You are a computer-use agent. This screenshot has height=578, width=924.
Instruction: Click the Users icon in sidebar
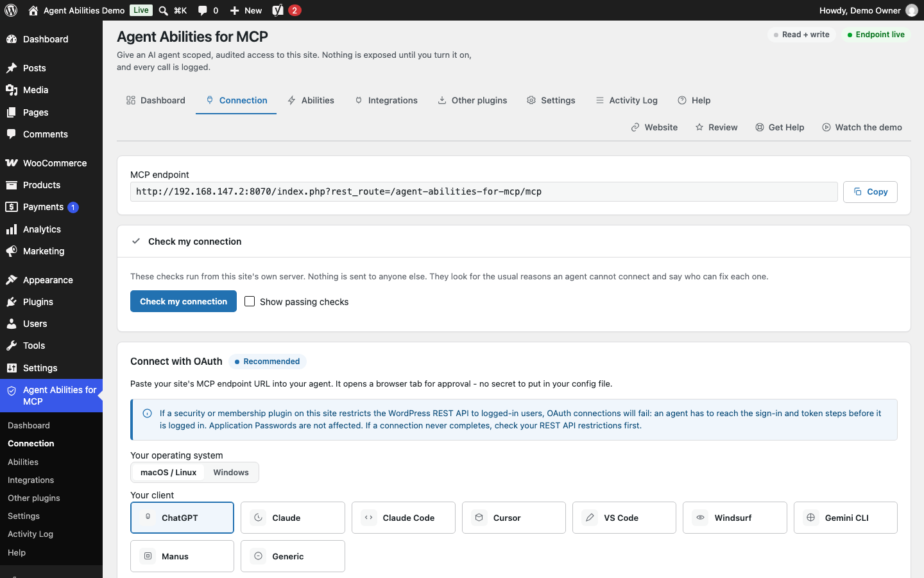coord(12,324)
